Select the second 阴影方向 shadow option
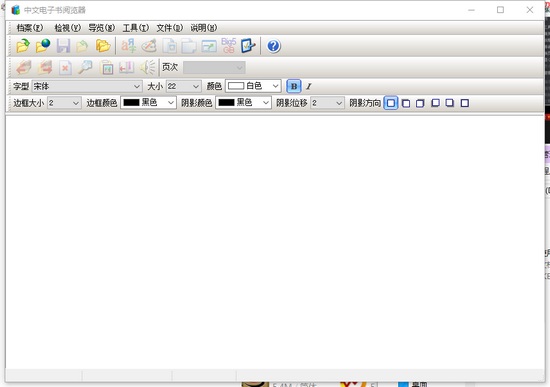This screenshot has height=387, width=550. pos(406,103)
